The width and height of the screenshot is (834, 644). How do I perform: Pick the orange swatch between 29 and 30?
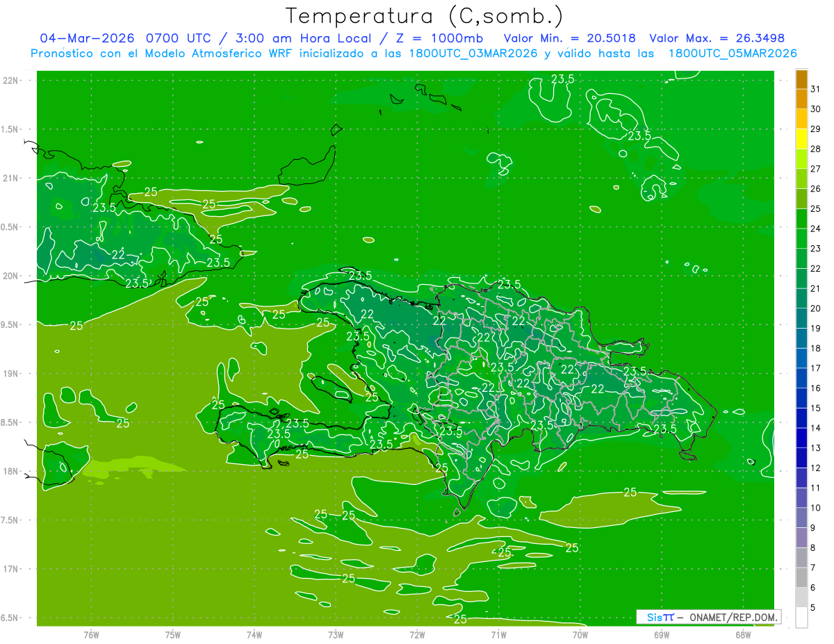(x=801, y=119)
